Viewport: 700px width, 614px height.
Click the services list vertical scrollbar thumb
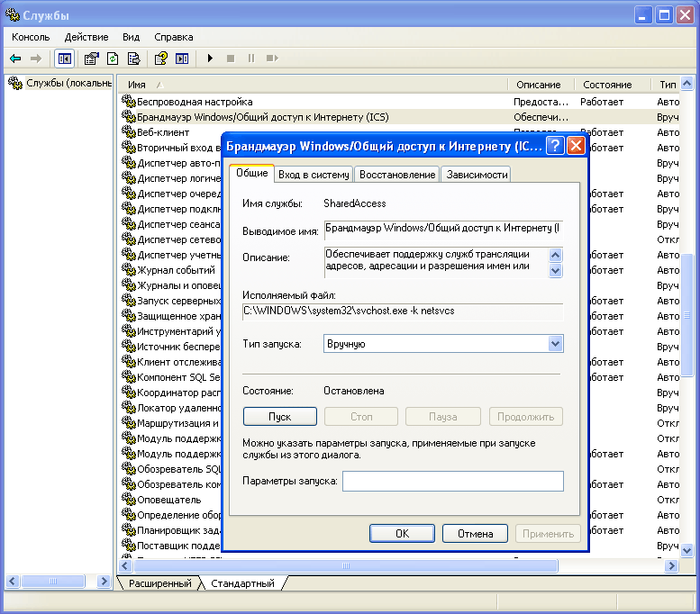(687, 315)
